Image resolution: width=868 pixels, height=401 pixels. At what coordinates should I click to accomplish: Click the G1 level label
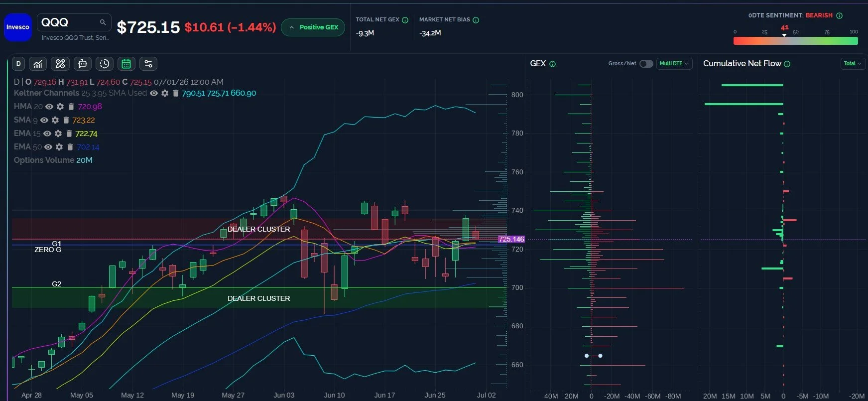(57, 244)
